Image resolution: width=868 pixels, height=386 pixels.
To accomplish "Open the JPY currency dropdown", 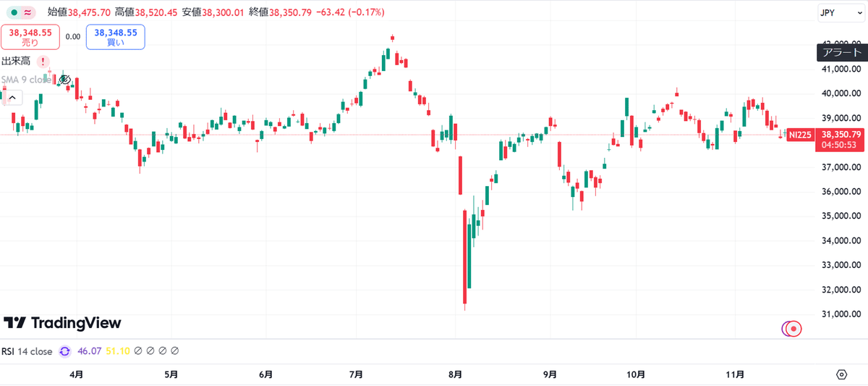I will [x=839, y=12].
